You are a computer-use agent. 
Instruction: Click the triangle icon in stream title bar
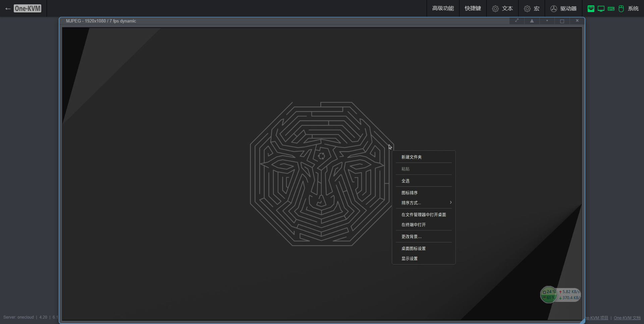point(532,21)
